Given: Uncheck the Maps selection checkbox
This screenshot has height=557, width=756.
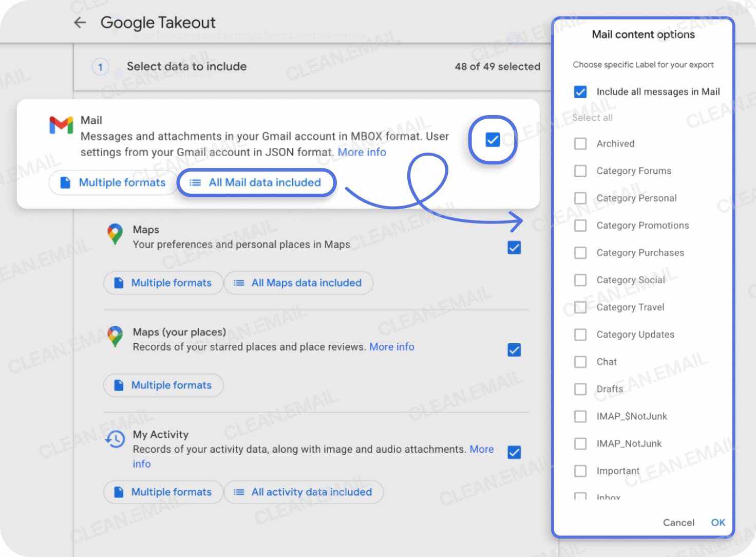Looking at the screenshot, I should 514,247.
